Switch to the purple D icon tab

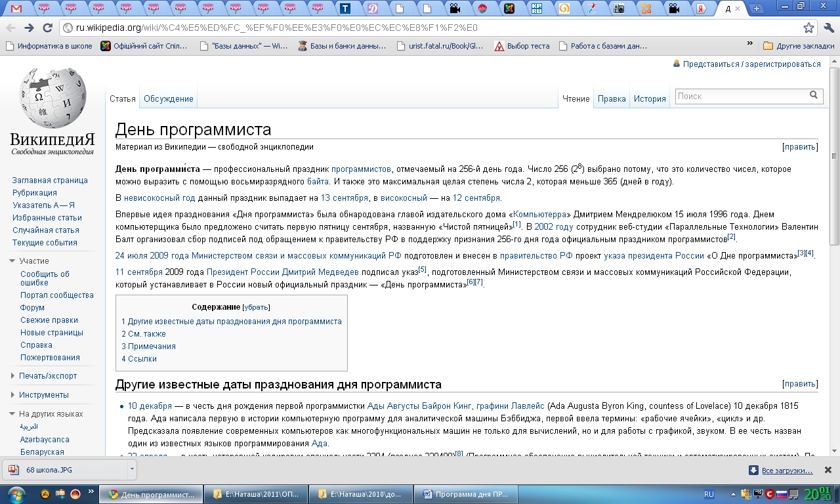click(x=373, y=9)
